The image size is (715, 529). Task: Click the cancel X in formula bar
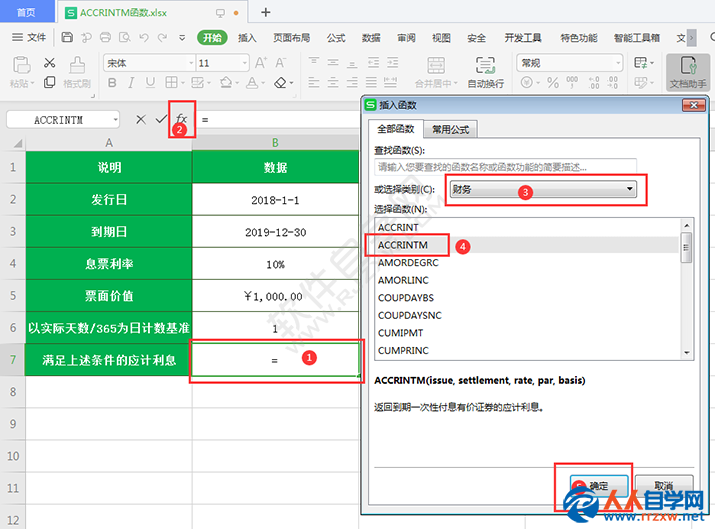click(141, 119)
